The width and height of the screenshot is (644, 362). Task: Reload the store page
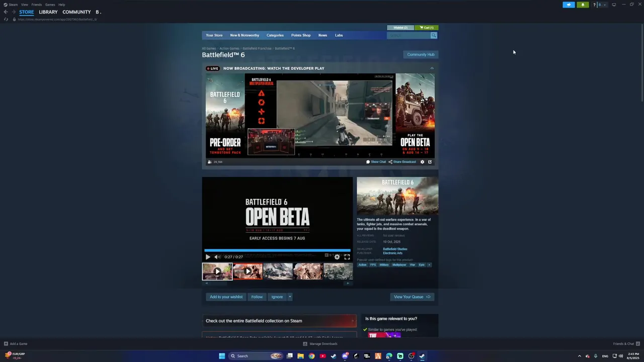pos(6,19)
